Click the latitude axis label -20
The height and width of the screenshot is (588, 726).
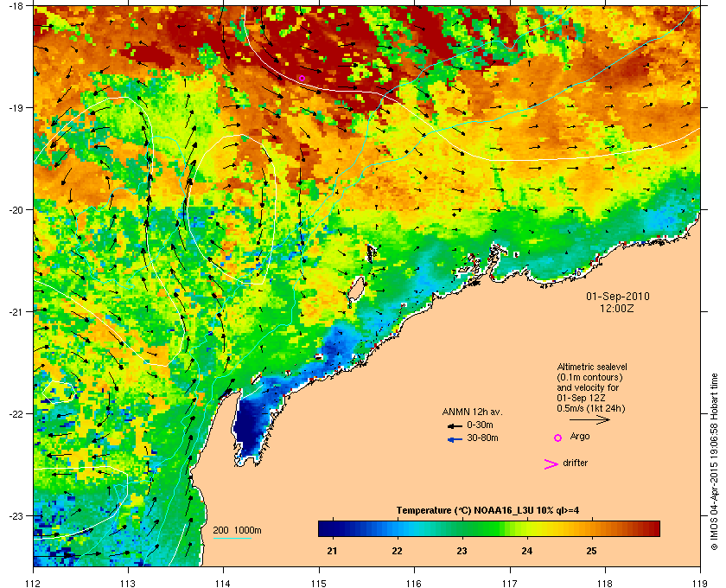click(x=15, y=210)
